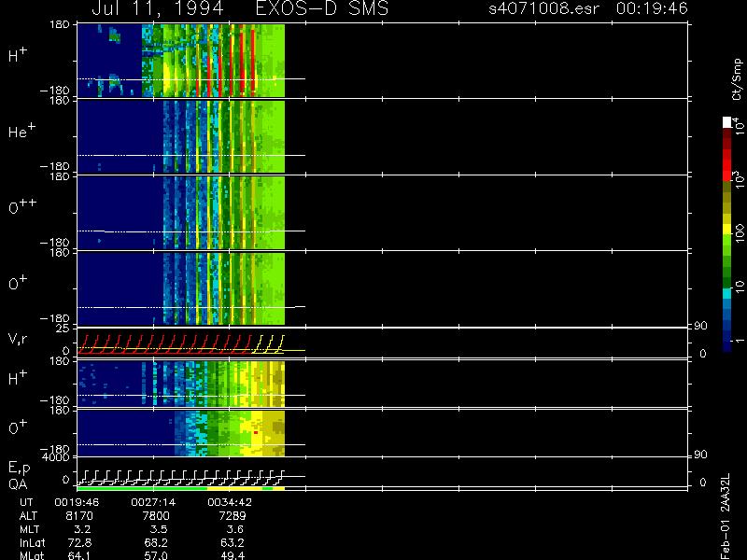Click the Ct/Smp color bar unit label

pyautogui.click(x=737, y=79)
